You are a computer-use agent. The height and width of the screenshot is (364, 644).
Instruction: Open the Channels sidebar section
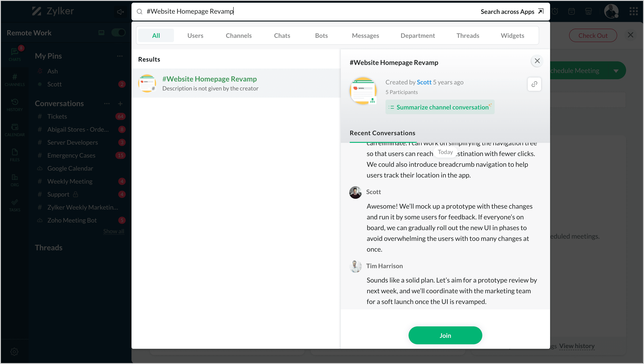click(15, 80)
